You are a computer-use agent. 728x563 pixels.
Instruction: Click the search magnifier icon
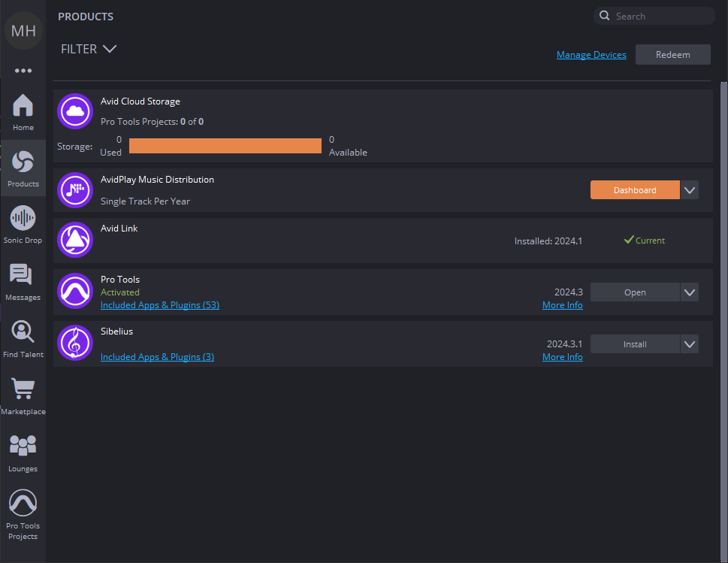pyautogui.click(x=604, y=16)
